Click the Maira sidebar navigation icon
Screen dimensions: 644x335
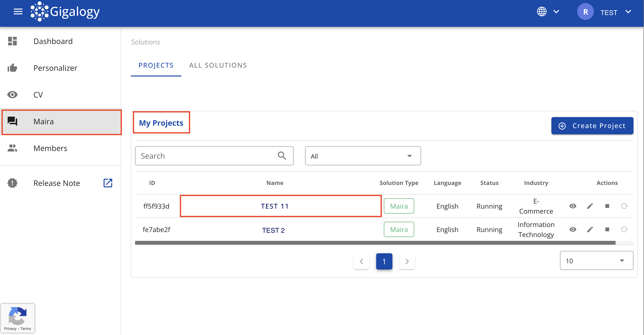pyautogui.click(x=12, y=121)
